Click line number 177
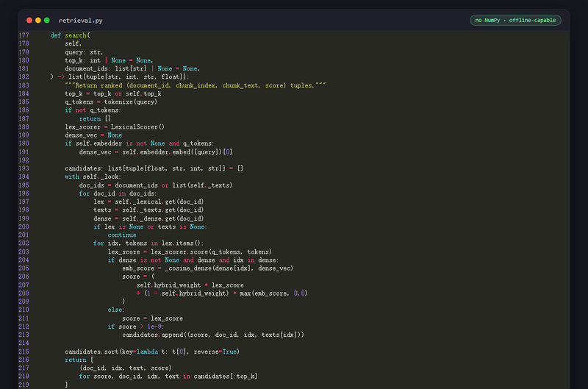Image resolution: width=588 pixels, height=389 pixels. coord(24,35)
